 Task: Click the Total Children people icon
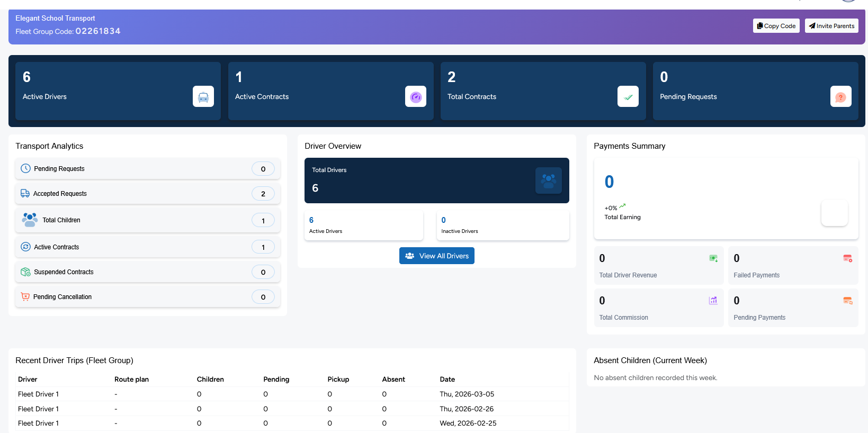click(30, 220)
